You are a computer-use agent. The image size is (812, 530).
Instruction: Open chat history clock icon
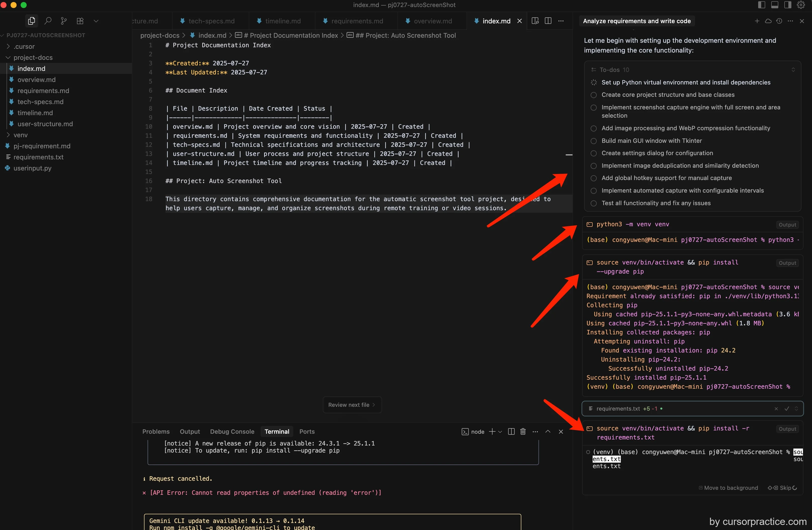779,21
